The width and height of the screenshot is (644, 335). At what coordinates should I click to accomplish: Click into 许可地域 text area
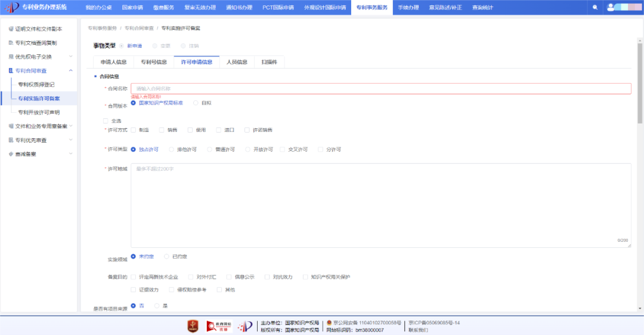coord(380,205)
